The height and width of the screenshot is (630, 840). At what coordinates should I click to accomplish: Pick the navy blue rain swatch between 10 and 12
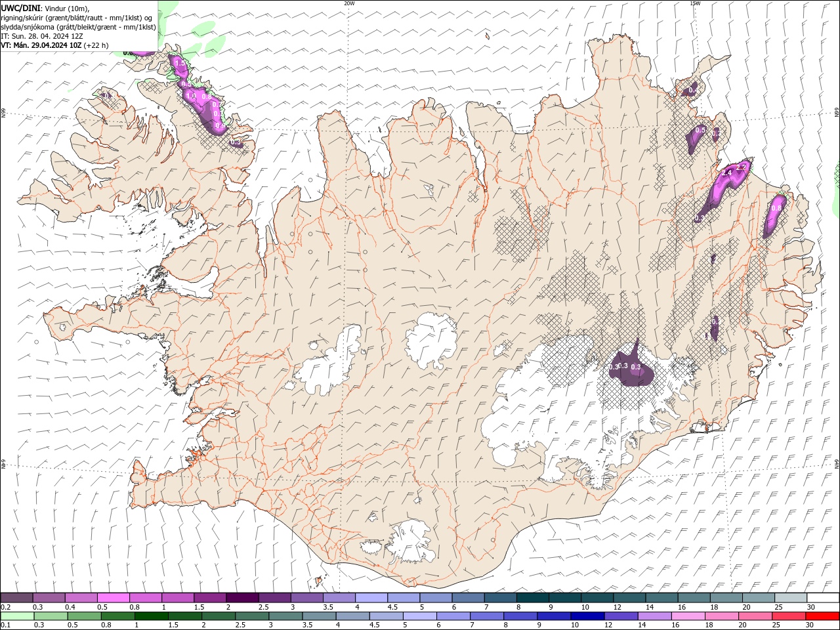pyautogui.click(x=587, y=616)
